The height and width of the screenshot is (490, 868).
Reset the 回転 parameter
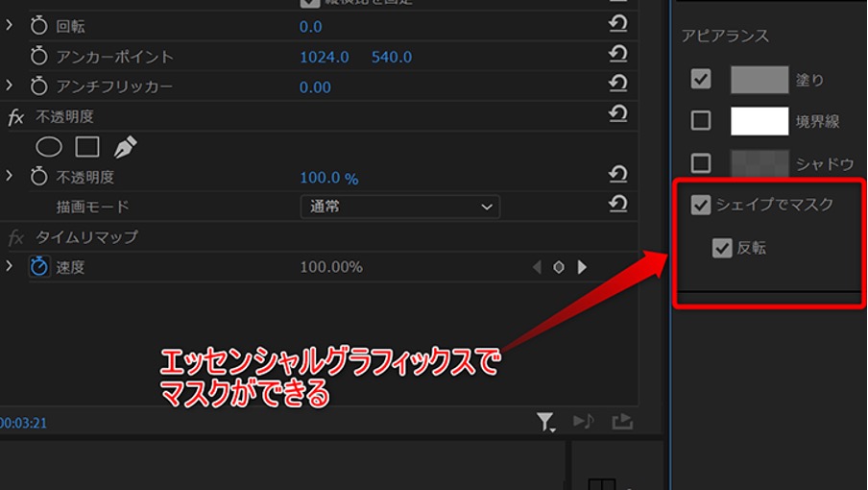point(617,24)
